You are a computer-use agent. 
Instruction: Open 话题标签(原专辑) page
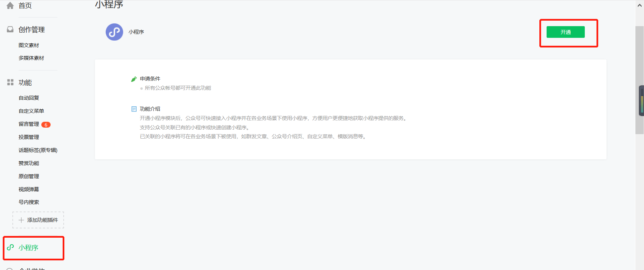pyautogui.click(x=38, y=150)
